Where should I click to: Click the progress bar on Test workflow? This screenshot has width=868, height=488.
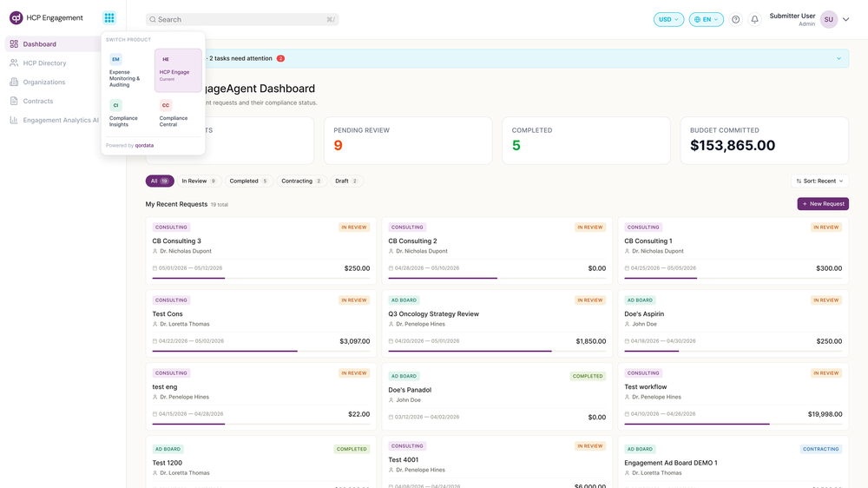coord(733,424)
